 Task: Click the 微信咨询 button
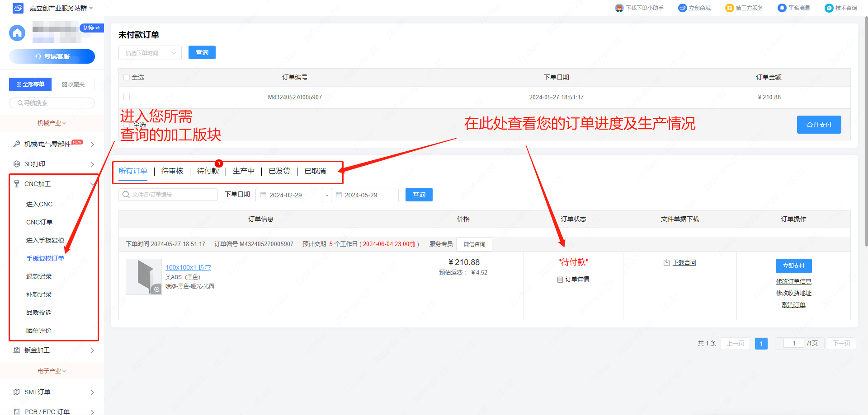click(x=474, y=244)
